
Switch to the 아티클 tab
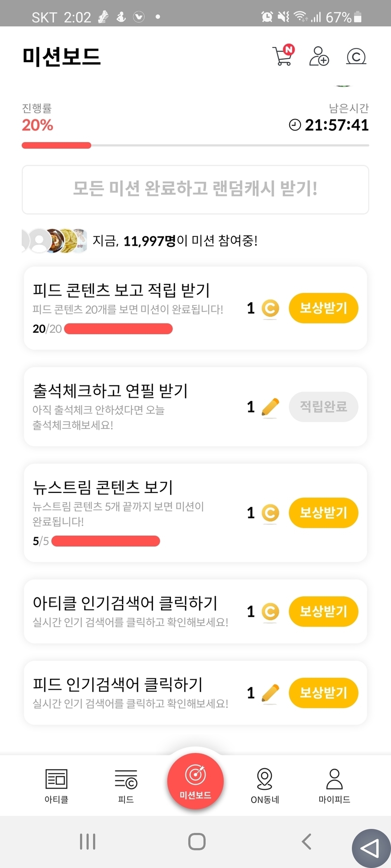click(57, 785)
